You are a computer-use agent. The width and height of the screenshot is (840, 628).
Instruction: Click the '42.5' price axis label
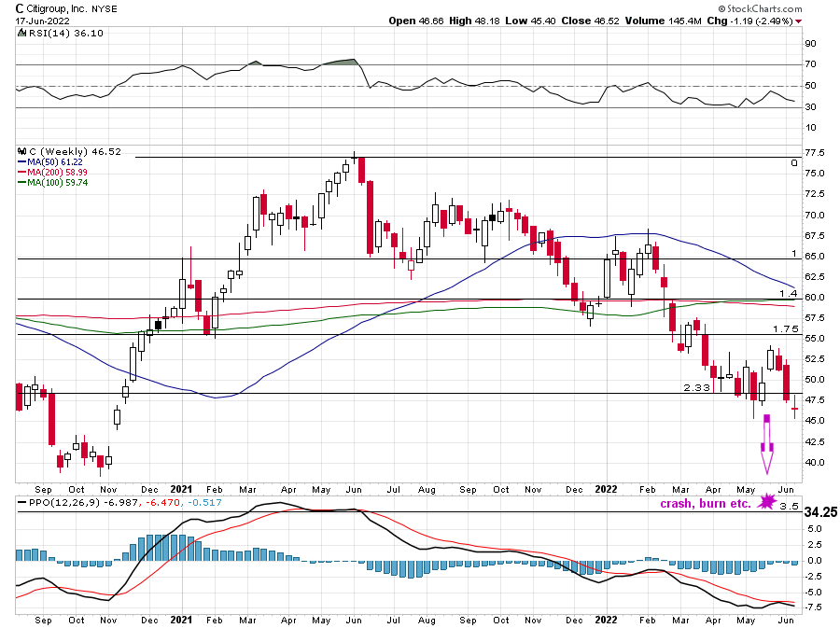[x=814, y=441]
